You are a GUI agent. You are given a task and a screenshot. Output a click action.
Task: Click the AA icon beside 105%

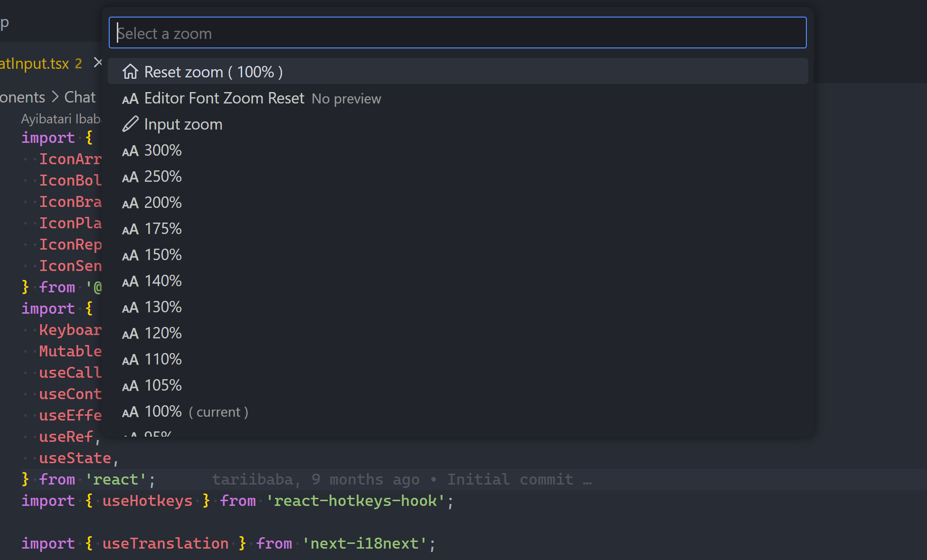(130, 386)
